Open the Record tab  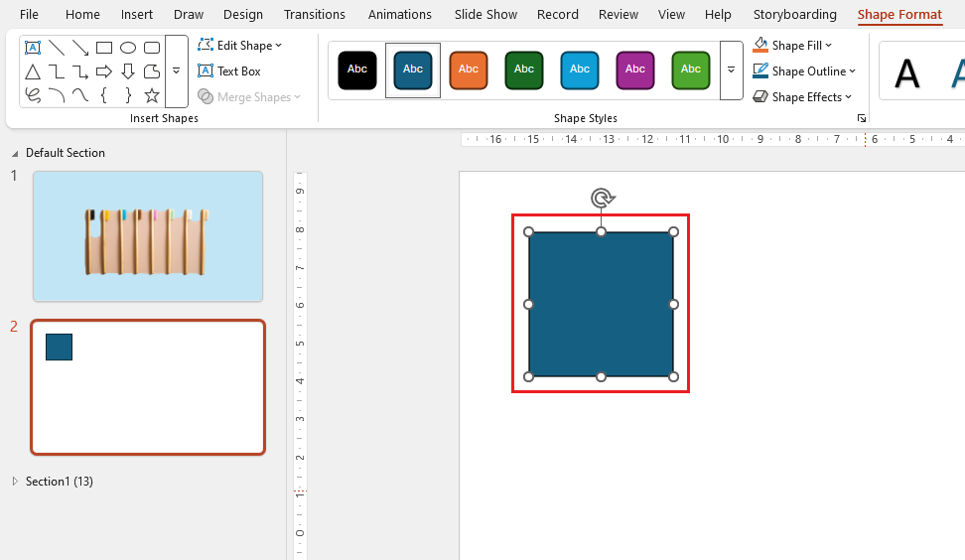point(558,14)
